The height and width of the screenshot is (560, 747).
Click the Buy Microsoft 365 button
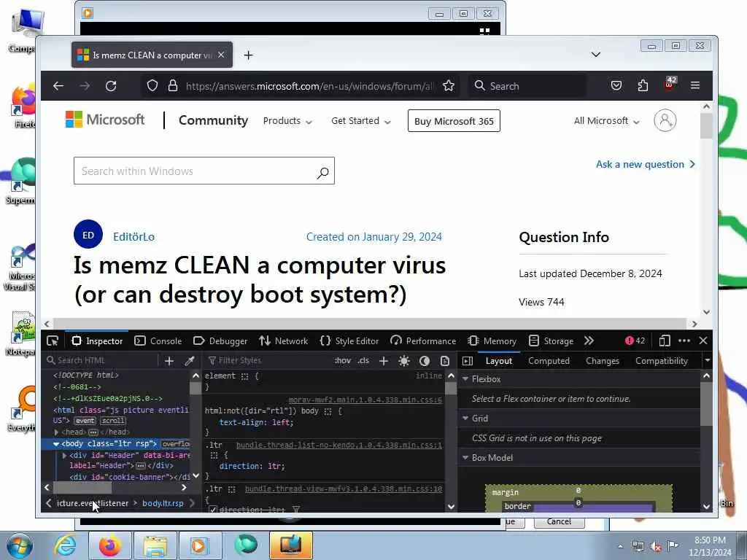454,121
